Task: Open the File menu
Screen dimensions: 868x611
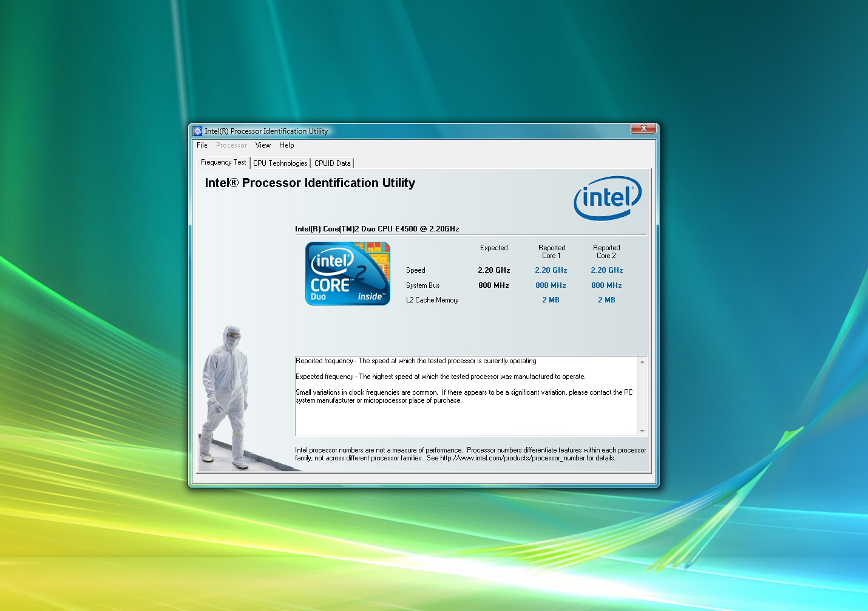Action: [202, 146]
